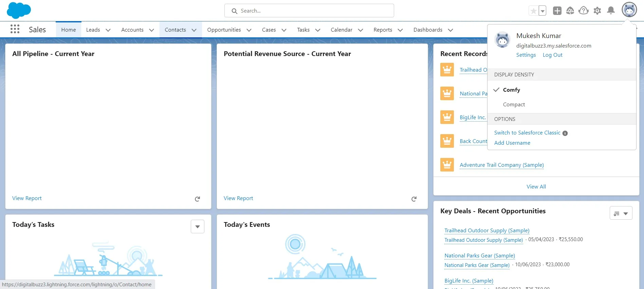Open Trailhead Outdoor Supply opportunity title link

click(x=487, y=231)
